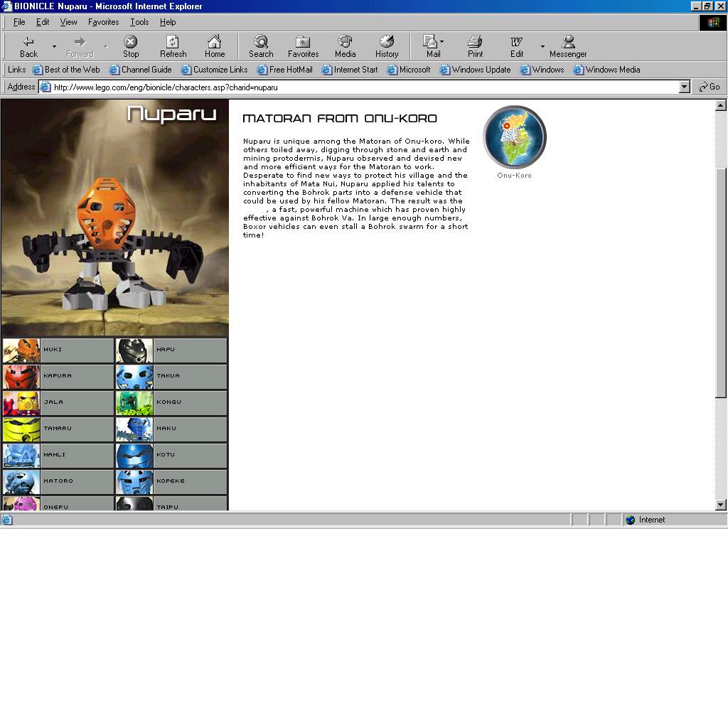The height and width of the screenshot is (711, 728).
Task: Open the Edit menu
Action: coord(42,22)
